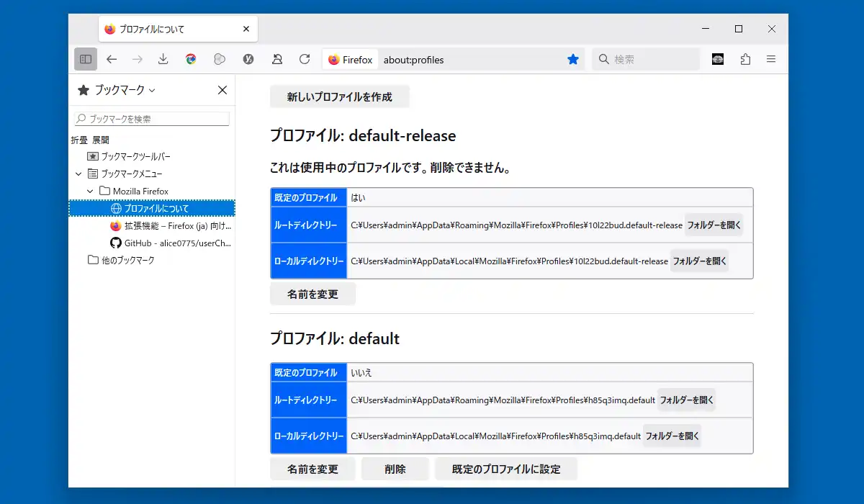Rename the default-release profile
This screenshot has width=864, height=504.
coord(312,294)
